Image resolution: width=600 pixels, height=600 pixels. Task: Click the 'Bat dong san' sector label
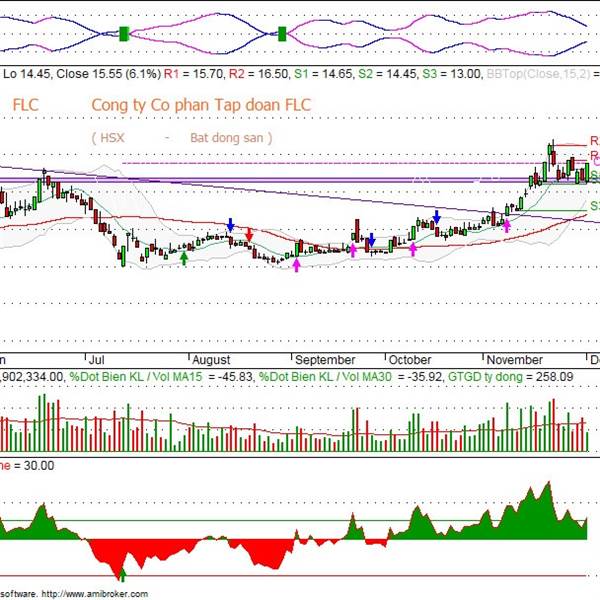coord(227,138)
